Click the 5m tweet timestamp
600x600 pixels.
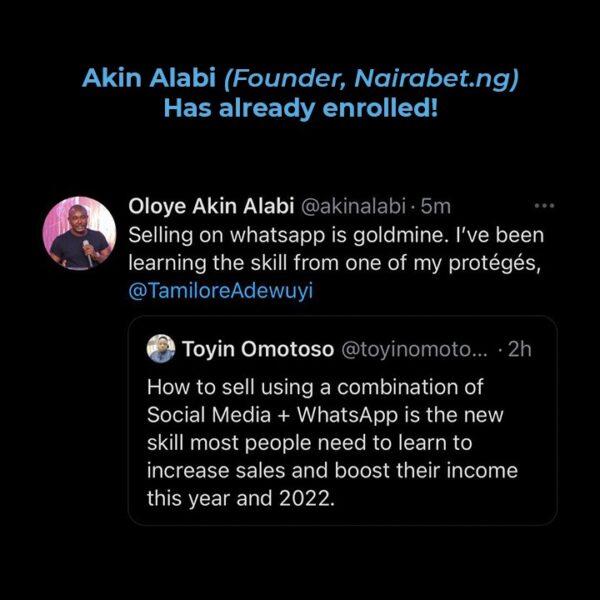point(435,207)
